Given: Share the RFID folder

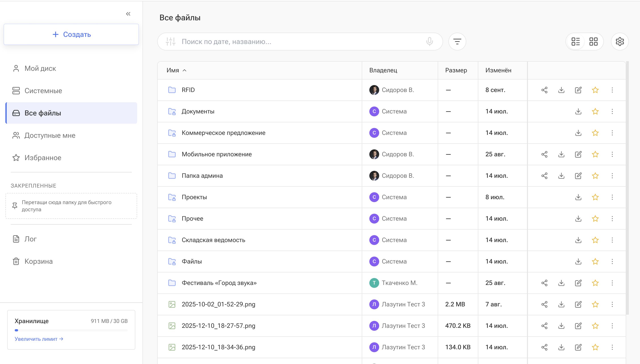Looking at the screenshot, I should (x=544, y=90).
